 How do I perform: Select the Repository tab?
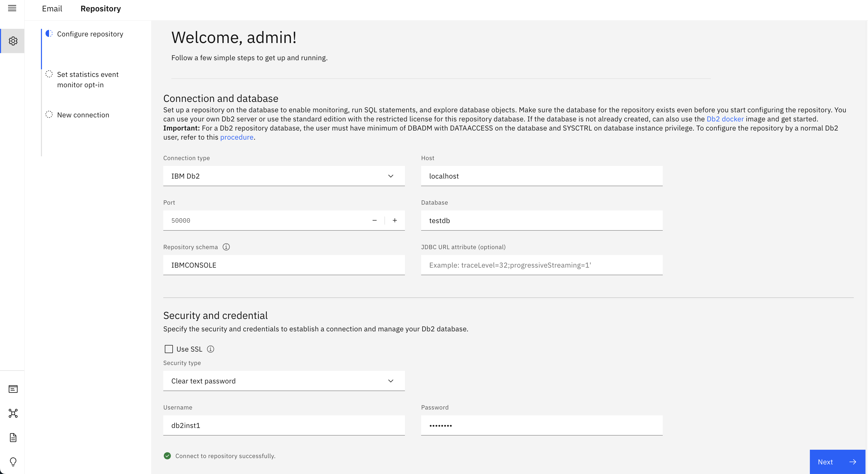[x=100, y=9]
